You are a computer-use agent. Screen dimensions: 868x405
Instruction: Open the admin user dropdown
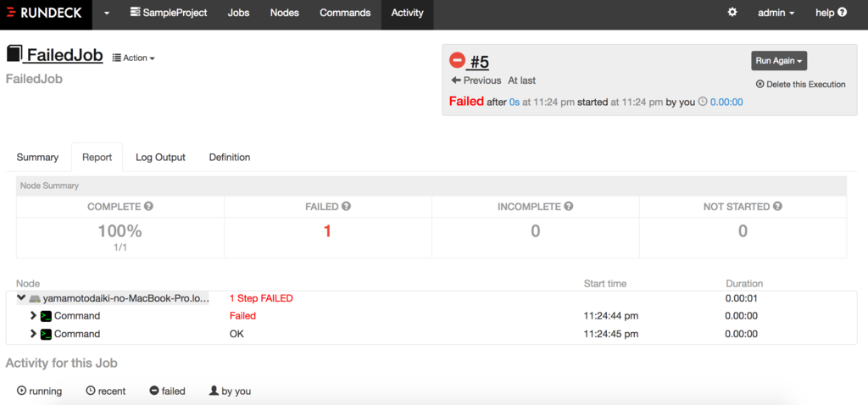click(x=776, y=13)
